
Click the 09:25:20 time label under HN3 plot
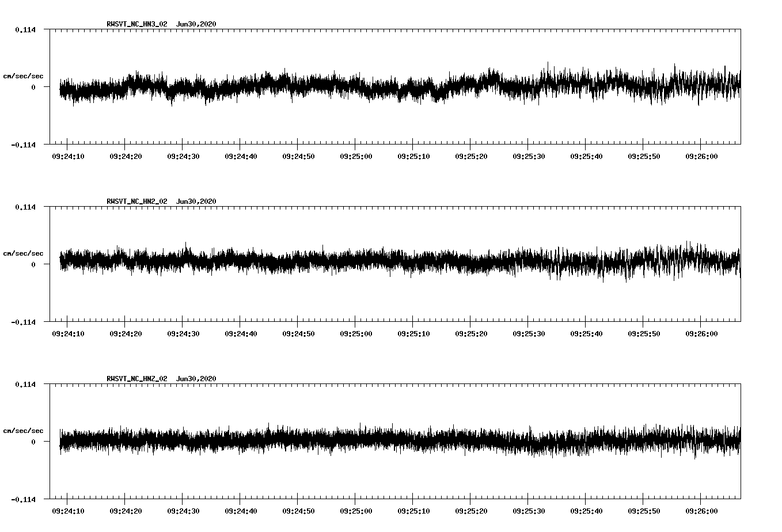pos(471,156)
